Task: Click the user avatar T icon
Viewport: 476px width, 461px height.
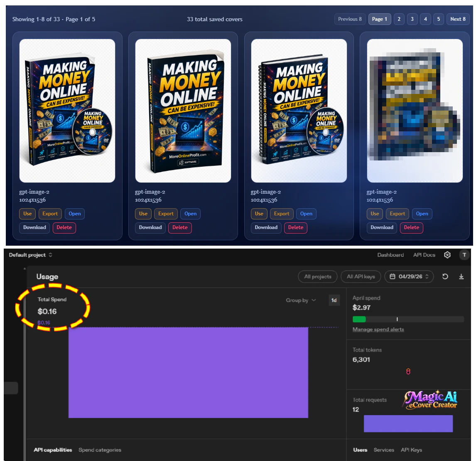Action: tap(464, 255)
